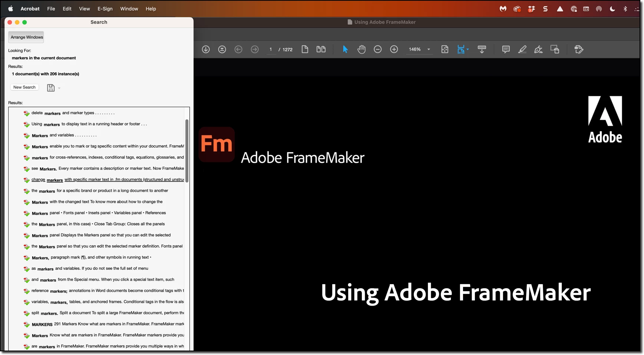This screenshot has width=644, height=355.
Task: Open the edit/redact stamp icon
Action: [x=579, y=49]
